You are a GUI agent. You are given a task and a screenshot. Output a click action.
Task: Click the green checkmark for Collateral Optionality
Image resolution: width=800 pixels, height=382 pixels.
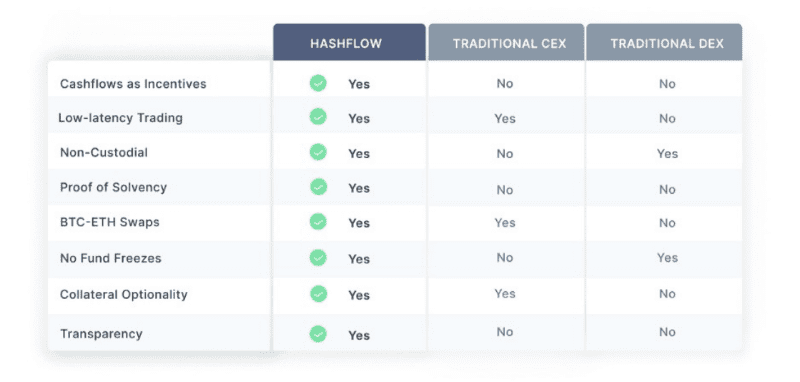click(318, 294)
